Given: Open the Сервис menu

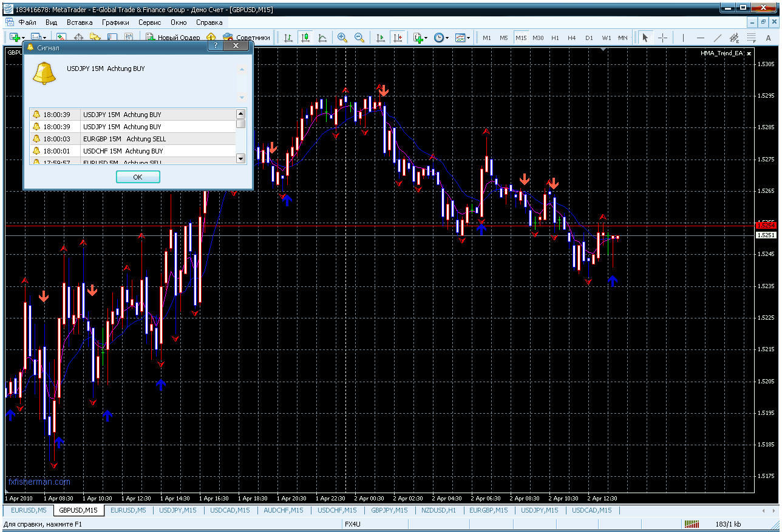Looking at the screenshot, I should (150, 22).
